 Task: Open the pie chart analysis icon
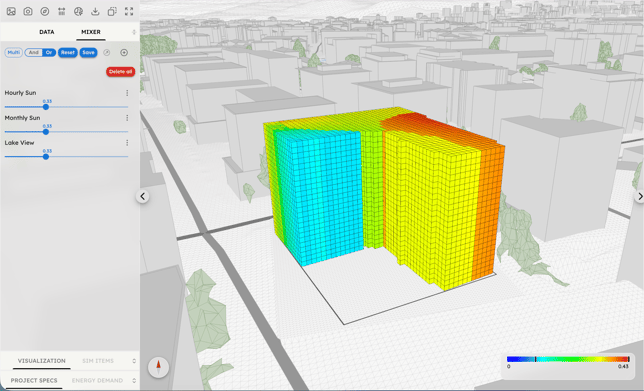tap(78, 12)
